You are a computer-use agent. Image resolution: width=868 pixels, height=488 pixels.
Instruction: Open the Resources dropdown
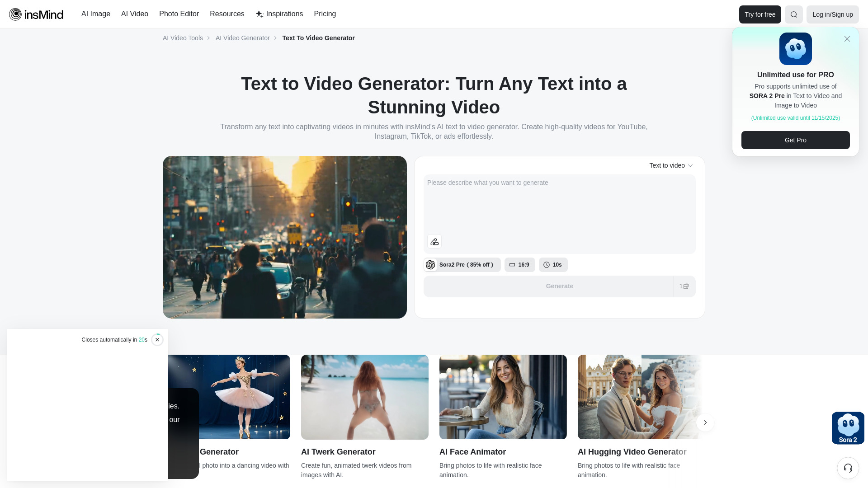[227, 14]
